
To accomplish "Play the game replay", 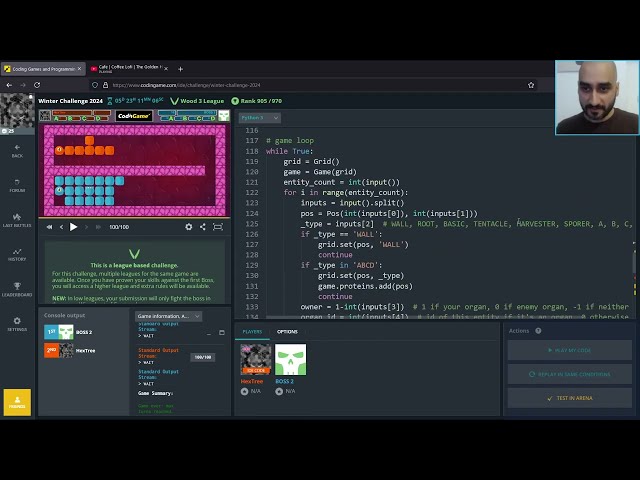I will (x=73, y=227).
